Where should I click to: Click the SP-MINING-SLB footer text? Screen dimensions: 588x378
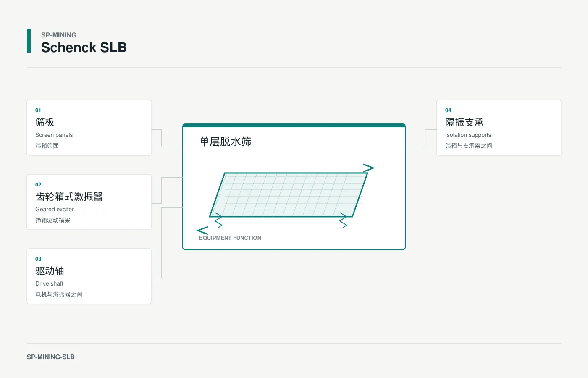(51, 357)
